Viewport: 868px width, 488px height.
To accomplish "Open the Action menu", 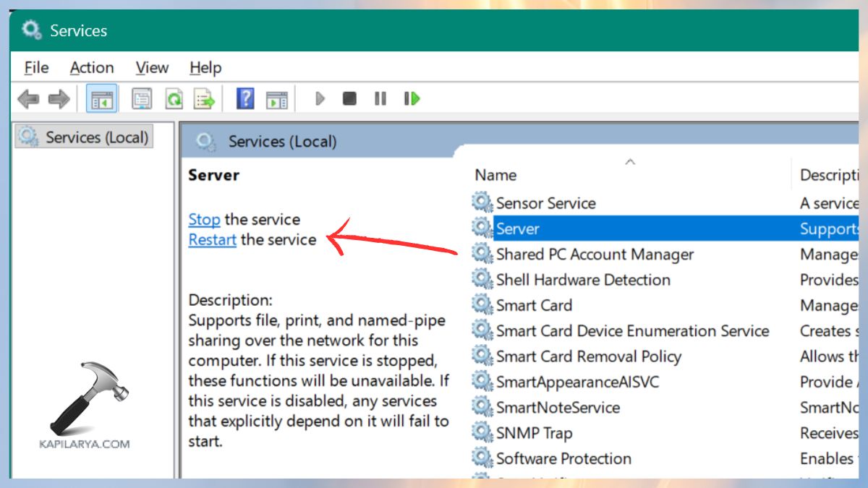I will [91, 67].
